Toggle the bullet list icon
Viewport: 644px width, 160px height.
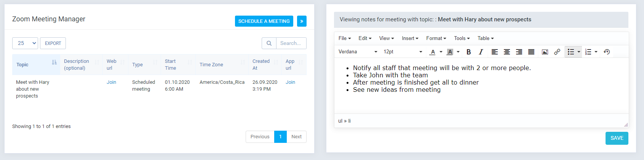coord(570,52)
